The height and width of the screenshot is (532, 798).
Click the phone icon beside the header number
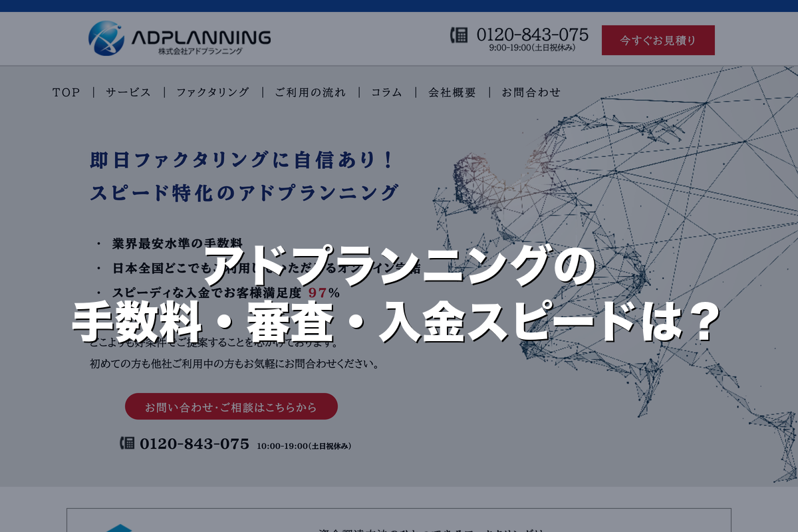coord(460,35)
